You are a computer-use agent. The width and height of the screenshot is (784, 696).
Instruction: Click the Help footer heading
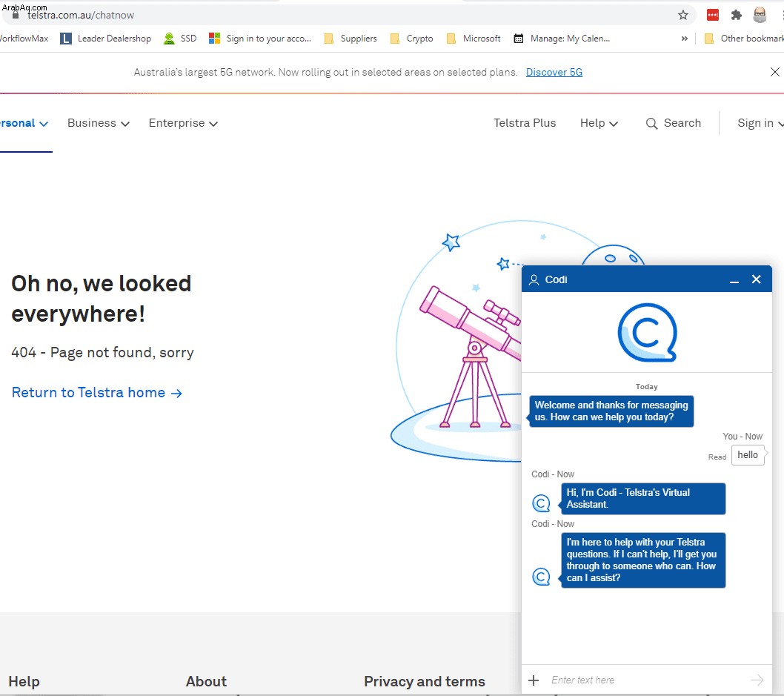[24, 681]
